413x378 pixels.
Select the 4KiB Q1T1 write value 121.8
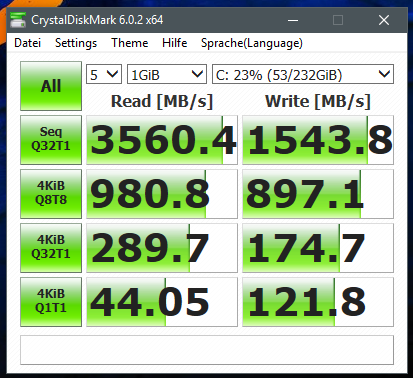tap(318, 302)
